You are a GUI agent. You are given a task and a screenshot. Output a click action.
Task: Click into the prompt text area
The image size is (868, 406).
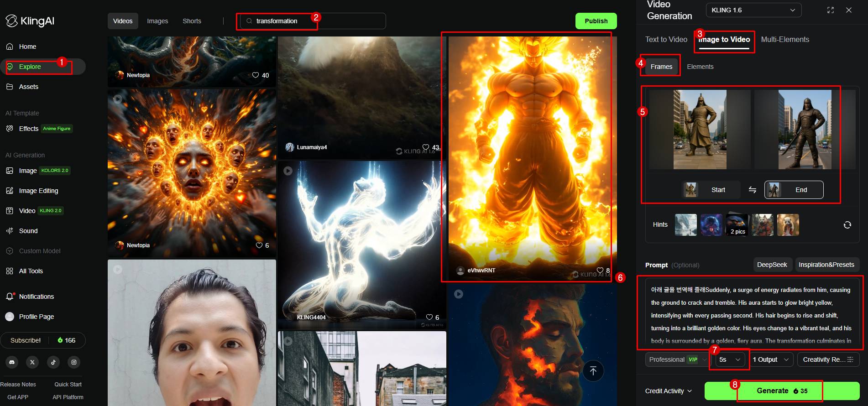753,314
